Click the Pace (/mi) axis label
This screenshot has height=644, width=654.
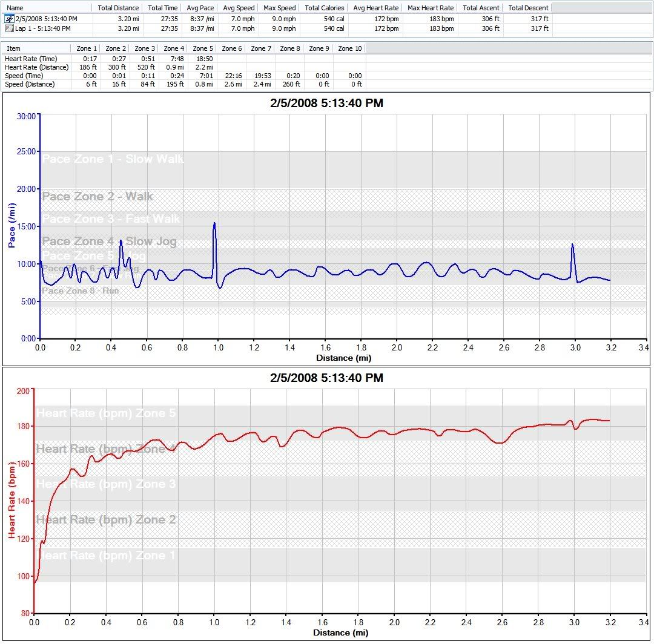coord(12,226)
